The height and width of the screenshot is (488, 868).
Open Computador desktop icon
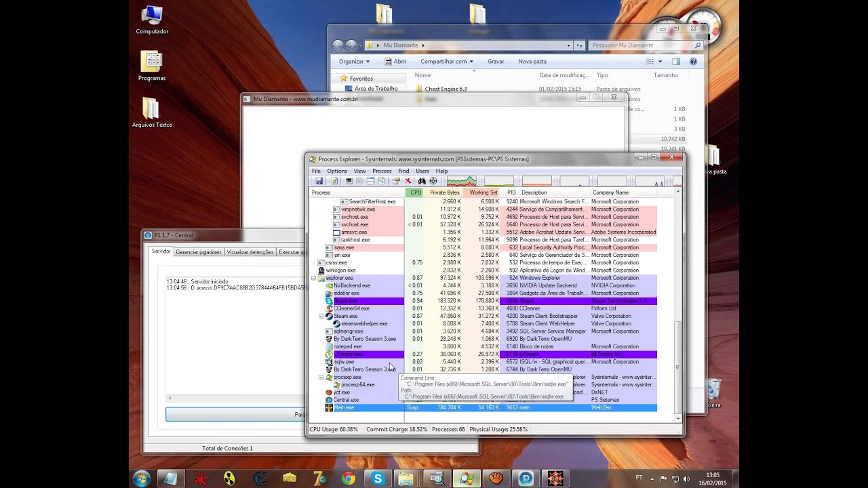pos(152,20)
